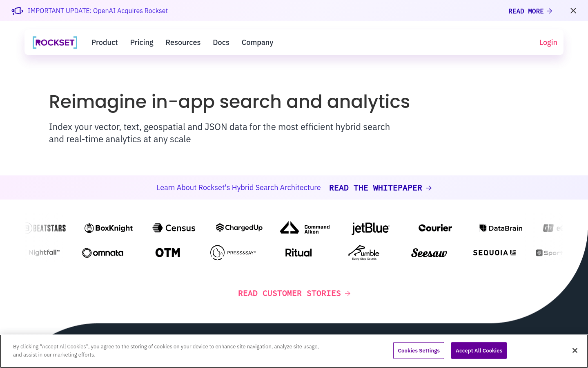
Task: Click the Reimagine in-app search headline
Action: point(229,101)
